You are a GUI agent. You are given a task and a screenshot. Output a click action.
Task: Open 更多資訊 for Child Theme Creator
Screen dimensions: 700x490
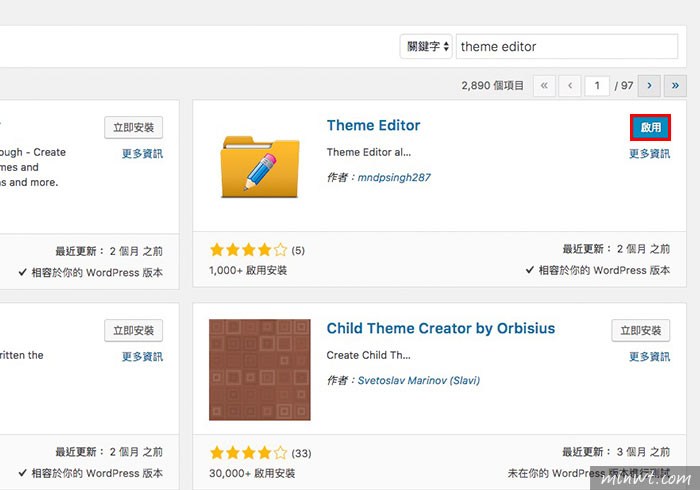click(x=649, y=357)
